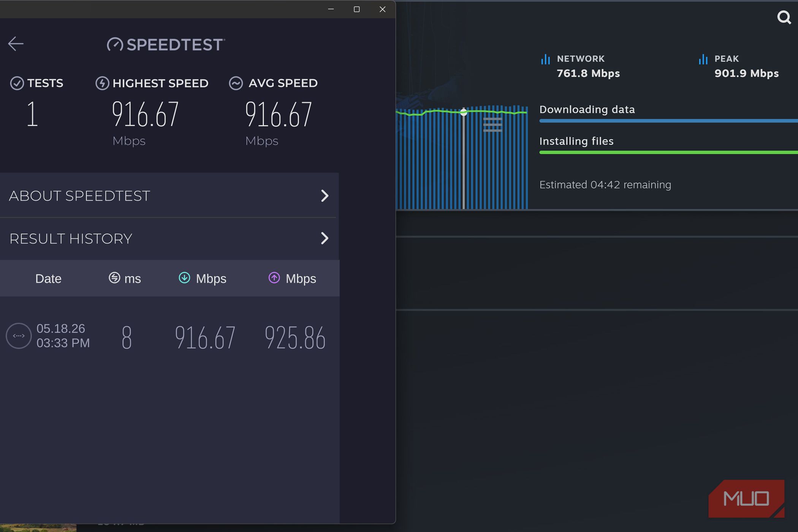Click the 925.86 upload result value
Image resolution: width=798 pixels, height=532 pixels.
click(x=295, y=337)
